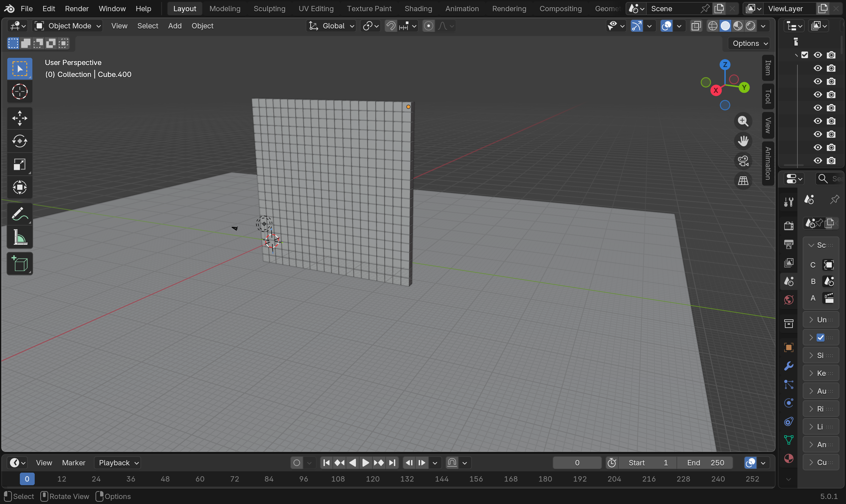Expand the Playback popover in timeline
Screen dimensions: 846x504
pos(118,463)
